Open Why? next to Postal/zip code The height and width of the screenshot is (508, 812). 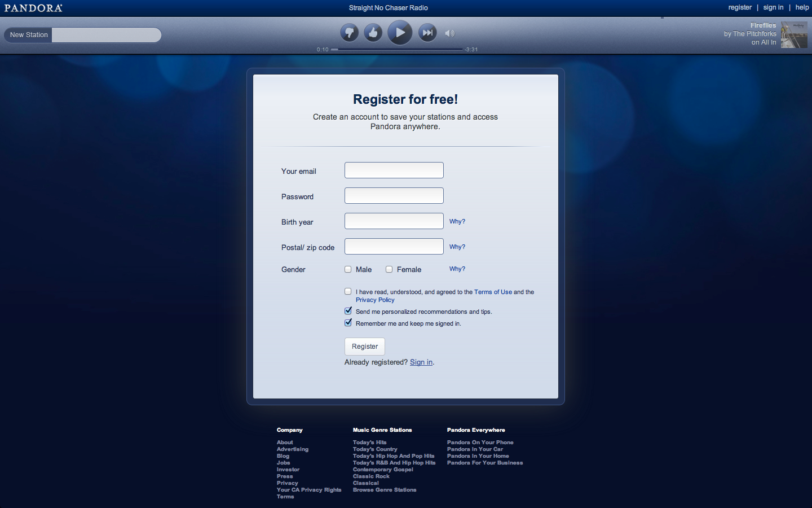pyautogui.click(x=457, y=247)
